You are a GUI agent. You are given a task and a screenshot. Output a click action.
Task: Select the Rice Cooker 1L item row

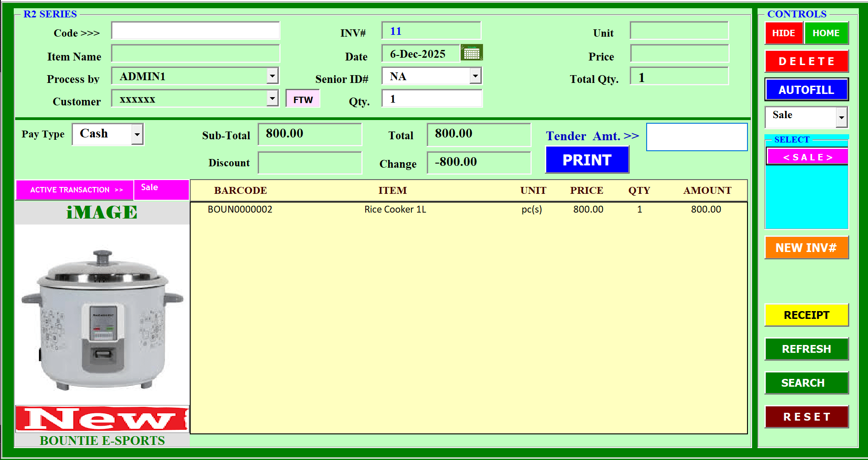tap(468, 209)
